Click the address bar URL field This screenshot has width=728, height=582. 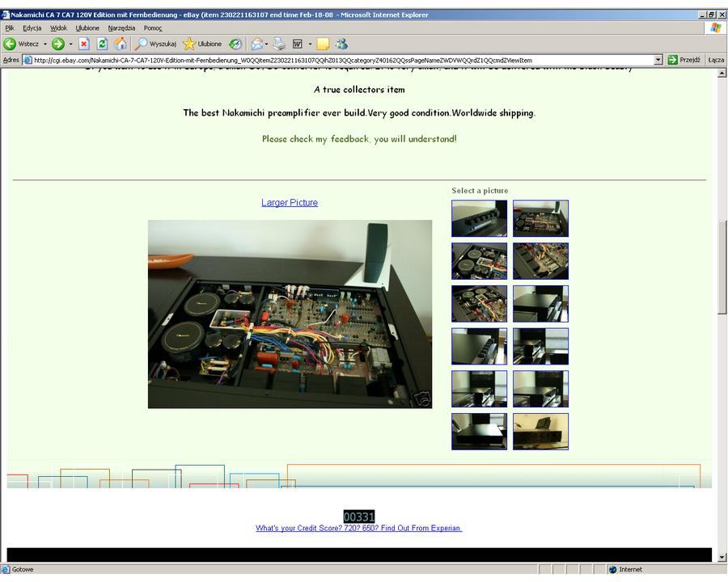pyautogui.click(x=343, y=60)
